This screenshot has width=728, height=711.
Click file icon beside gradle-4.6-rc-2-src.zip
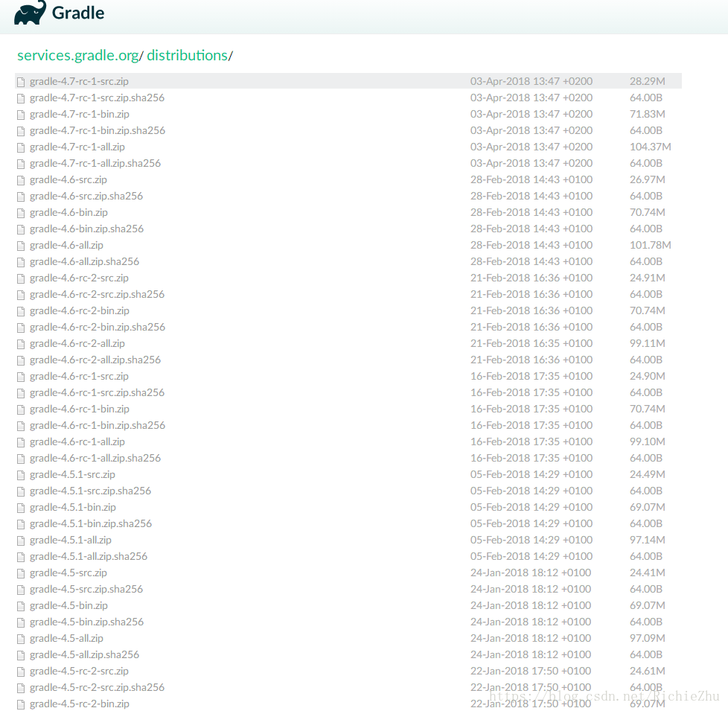click(x=21, y=278)
